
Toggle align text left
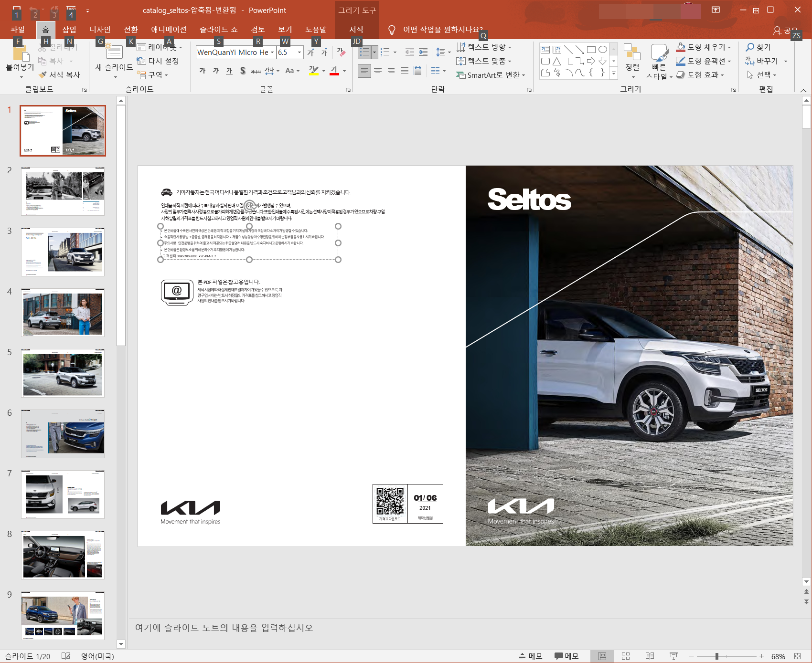click(364, 71)
